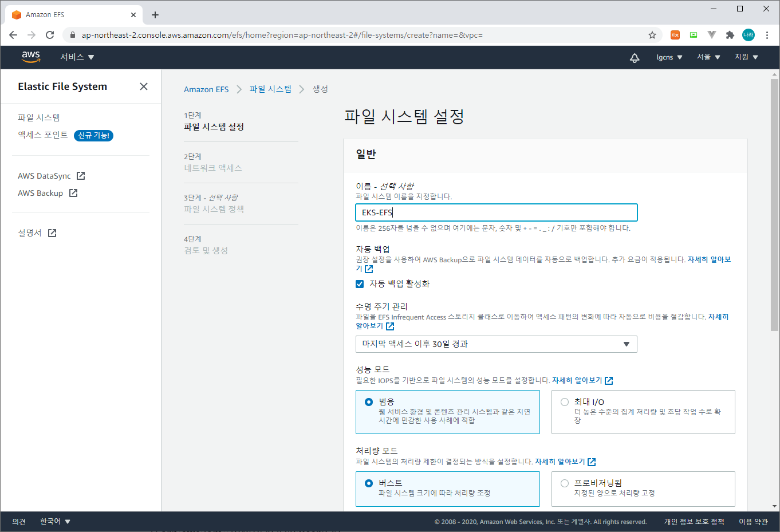Click external link icon after 자동 백업 description
The height and width of the screenshot is (532, 780).
[x=369, y=269]
